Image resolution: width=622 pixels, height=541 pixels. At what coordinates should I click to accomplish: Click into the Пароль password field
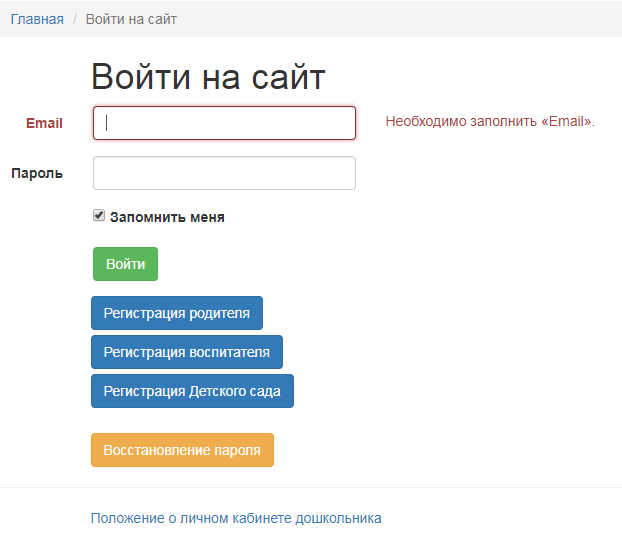pos(224,173)
